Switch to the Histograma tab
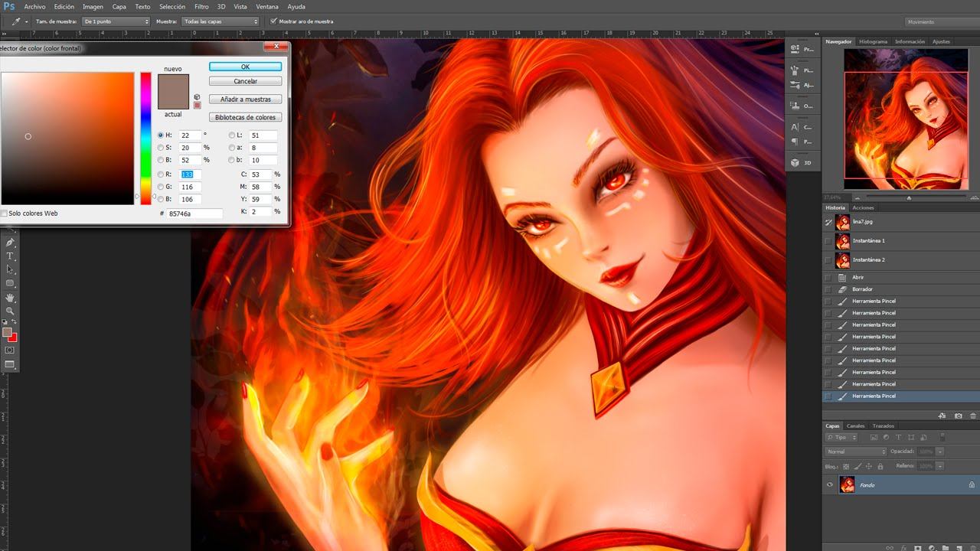The width and height of the screenshot is (980, 551). click(x=873, y=41)
